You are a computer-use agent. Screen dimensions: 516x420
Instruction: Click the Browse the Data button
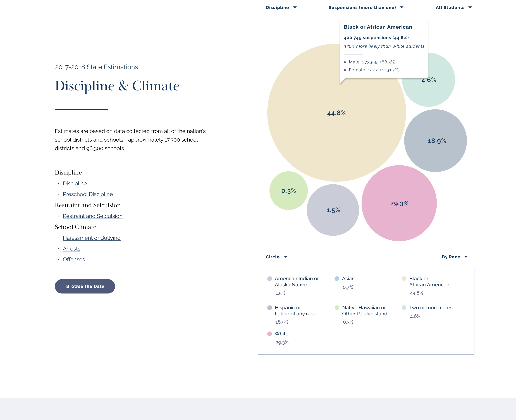[x=85, y=286]
